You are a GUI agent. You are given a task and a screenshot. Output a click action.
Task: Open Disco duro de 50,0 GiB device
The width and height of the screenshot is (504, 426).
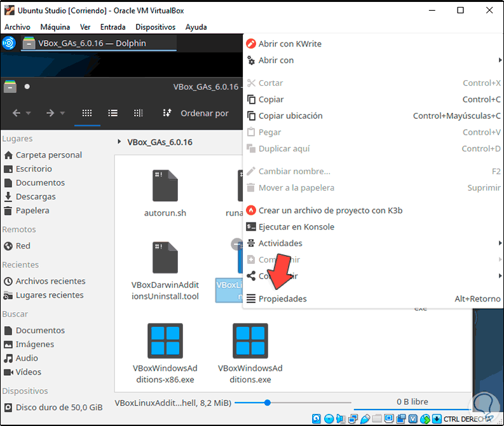tap(53, 408)
